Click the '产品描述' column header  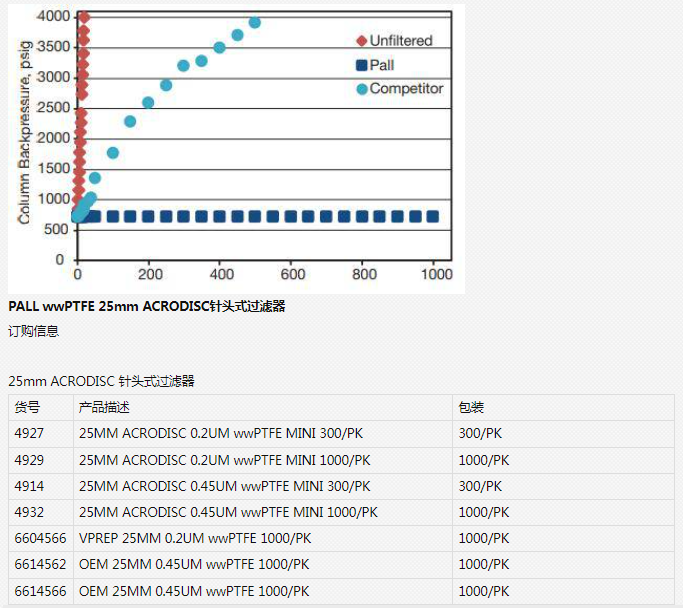[x=104, y=407]
